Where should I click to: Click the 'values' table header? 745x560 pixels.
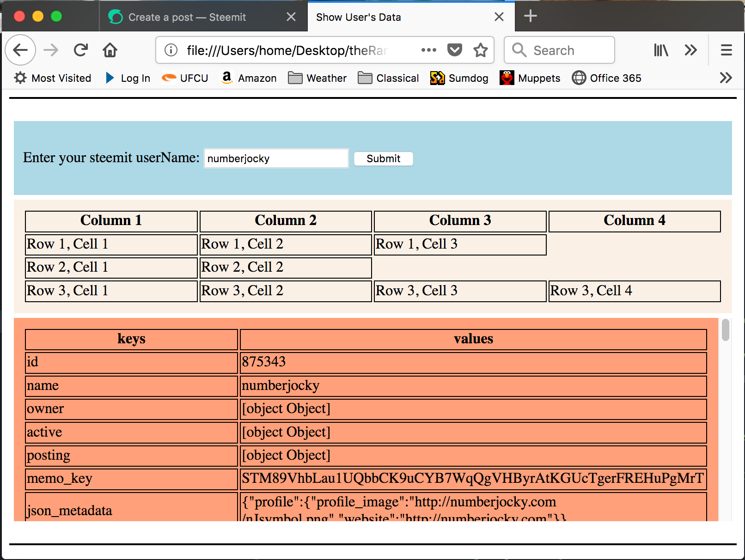click(473, 340)
